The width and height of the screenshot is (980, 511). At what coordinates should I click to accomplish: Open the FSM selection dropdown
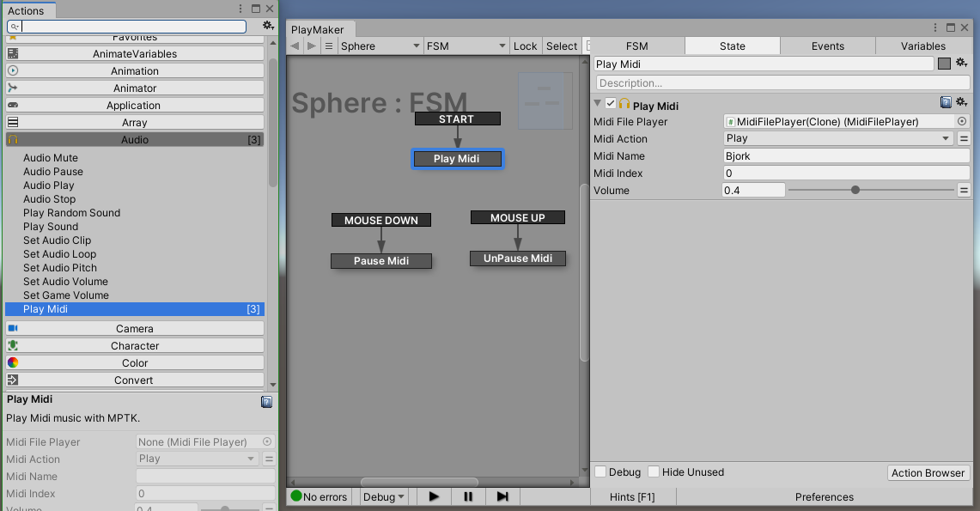pyautogui.click(x=466, y=46)
